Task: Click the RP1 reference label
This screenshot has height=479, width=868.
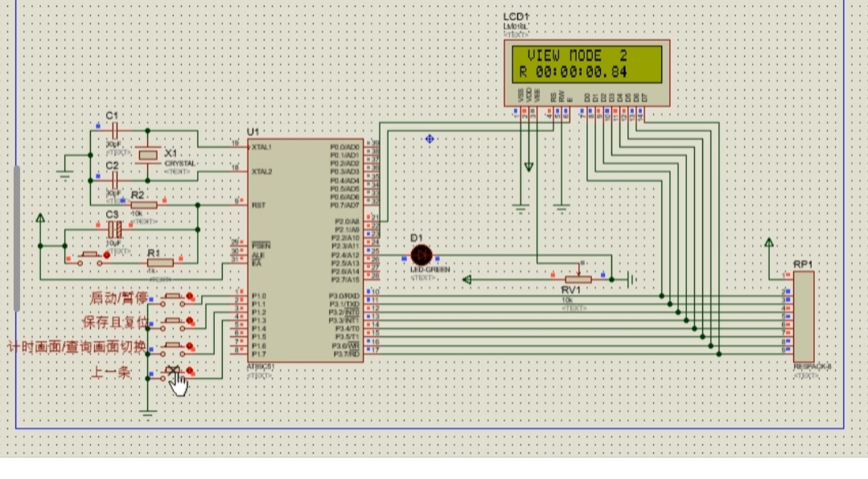Action: coord(803,264)
